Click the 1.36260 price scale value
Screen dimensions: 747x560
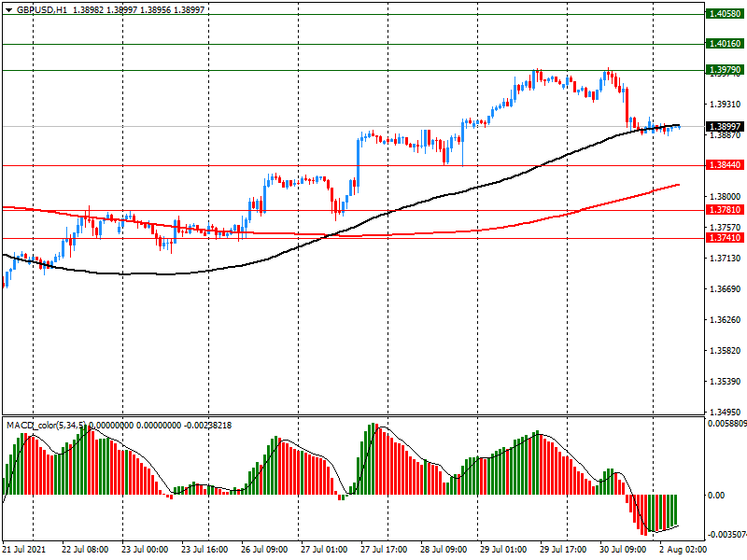click(x=726, y=320)
